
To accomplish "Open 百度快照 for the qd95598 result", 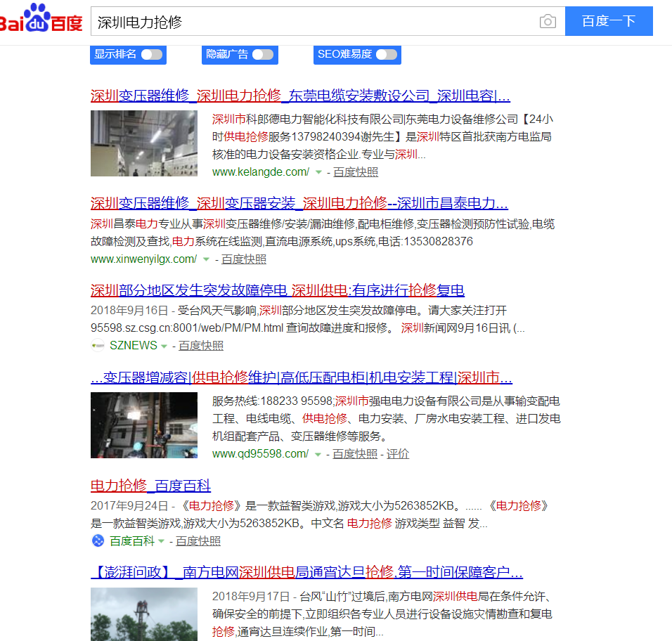I will coord(355,454).
